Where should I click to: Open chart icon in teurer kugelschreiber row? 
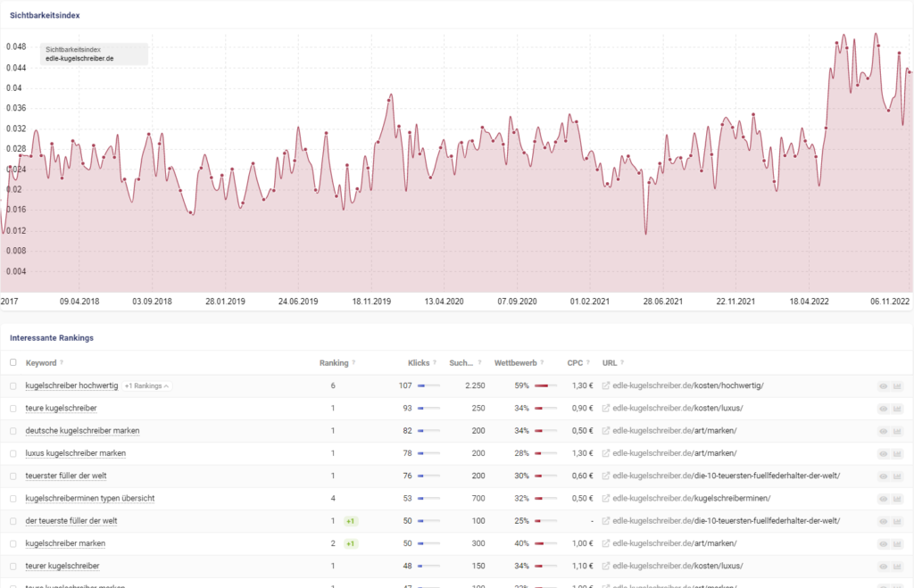pos(897,567)
